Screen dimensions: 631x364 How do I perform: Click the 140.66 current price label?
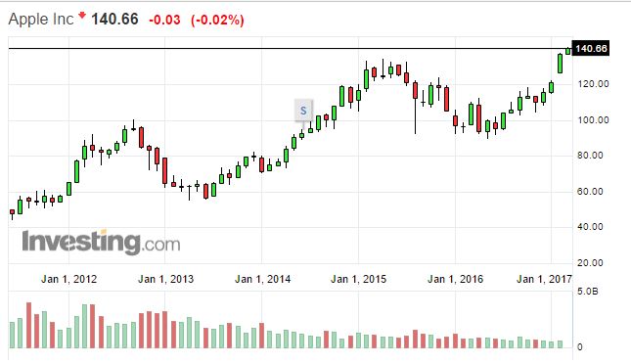[590, 49]
